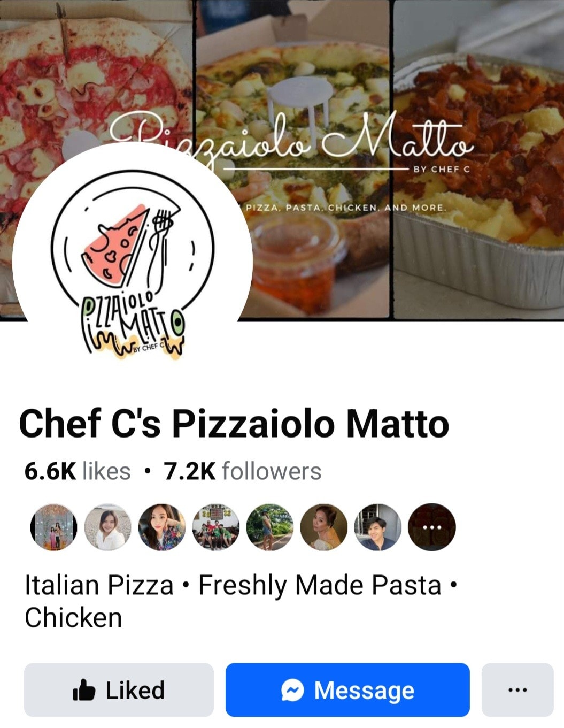Expand more followers via dark ellipsis avatar
The height and width of the screenshot is (728, 564).
[431, 527]
